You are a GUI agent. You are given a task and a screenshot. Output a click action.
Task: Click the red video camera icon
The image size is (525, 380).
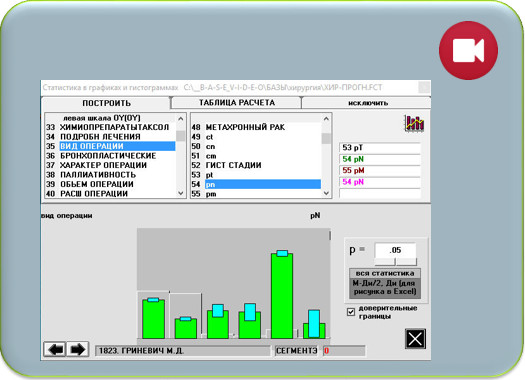click(x=468, y=51)
